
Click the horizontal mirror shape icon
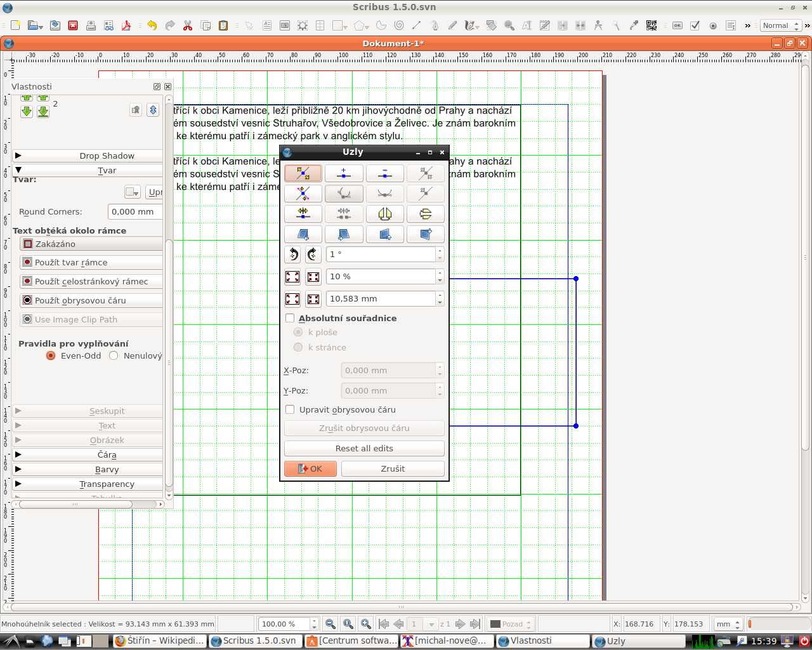point(385,214)
